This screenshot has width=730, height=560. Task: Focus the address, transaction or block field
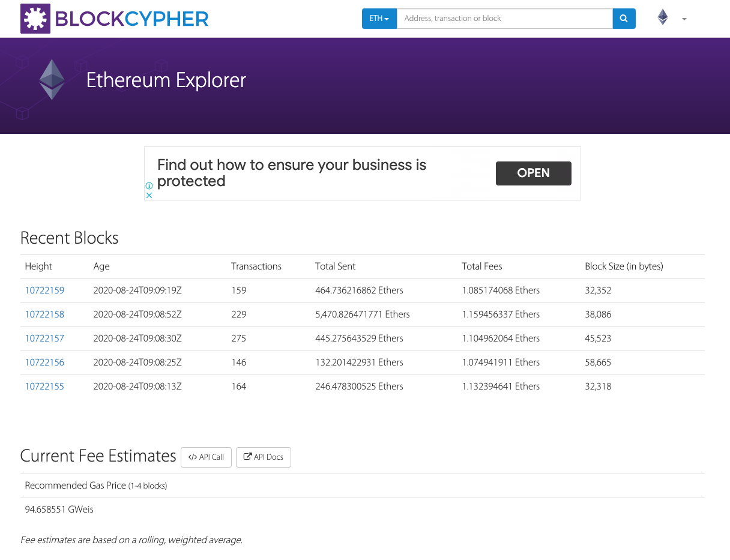(x=505, y=19)
